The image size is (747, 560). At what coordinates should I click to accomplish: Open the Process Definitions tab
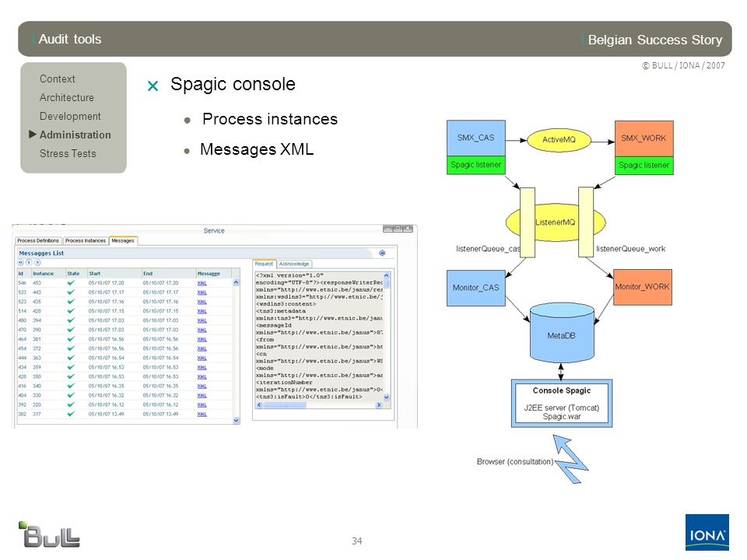tap(38, 240)
